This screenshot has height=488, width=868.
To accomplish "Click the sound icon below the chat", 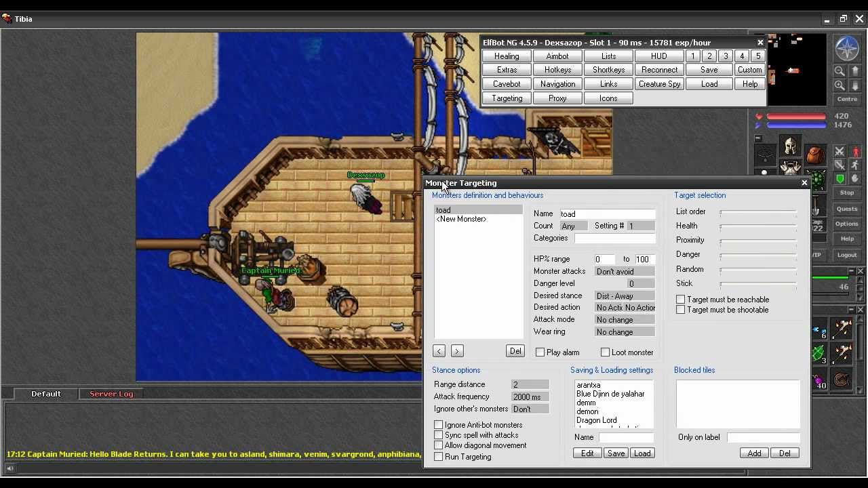I will (10, 468).
